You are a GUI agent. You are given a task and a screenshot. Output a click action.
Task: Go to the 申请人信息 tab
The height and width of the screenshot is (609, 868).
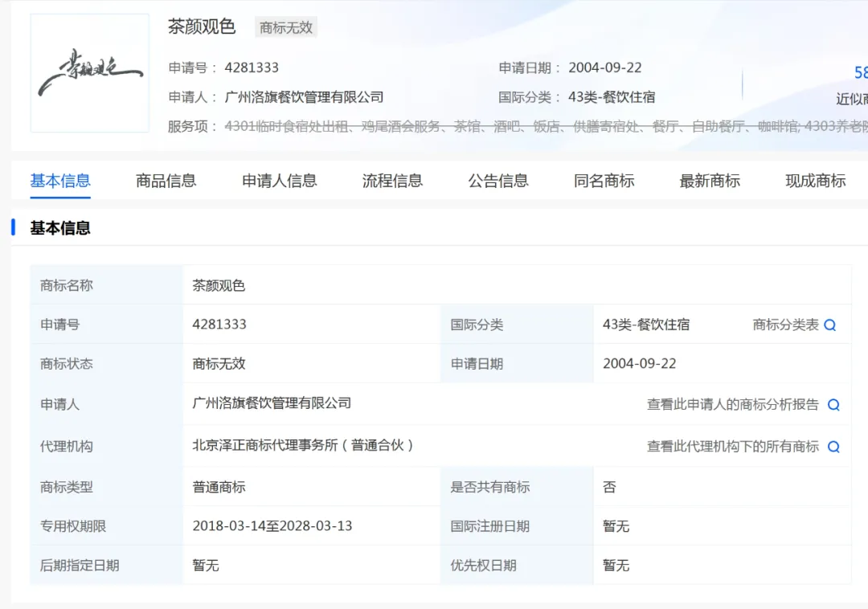tap(280, 181)
